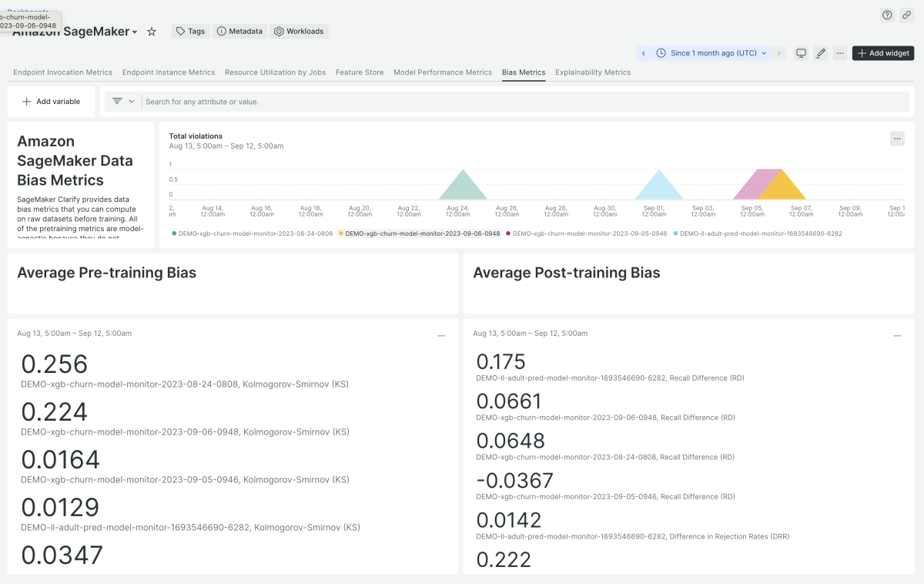Switch to the Explainability Metrics tab
This screenshot has width=924, height=584.
(x=592, y=72)
